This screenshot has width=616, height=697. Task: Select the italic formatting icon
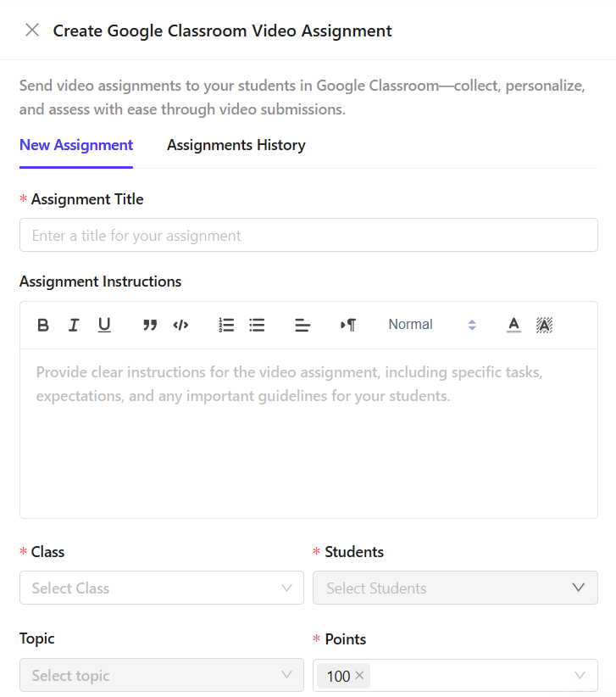click(x=74, y=325)
